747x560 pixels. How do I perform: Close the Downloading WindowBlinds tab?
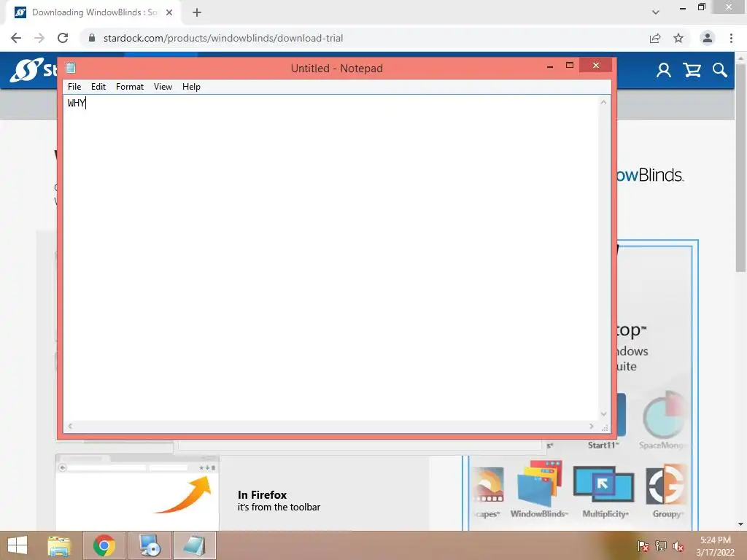pos(169,13)
